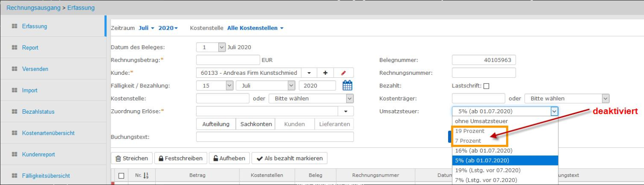
Task: Add a new customer with the plus icon
Action: (325, 73)
